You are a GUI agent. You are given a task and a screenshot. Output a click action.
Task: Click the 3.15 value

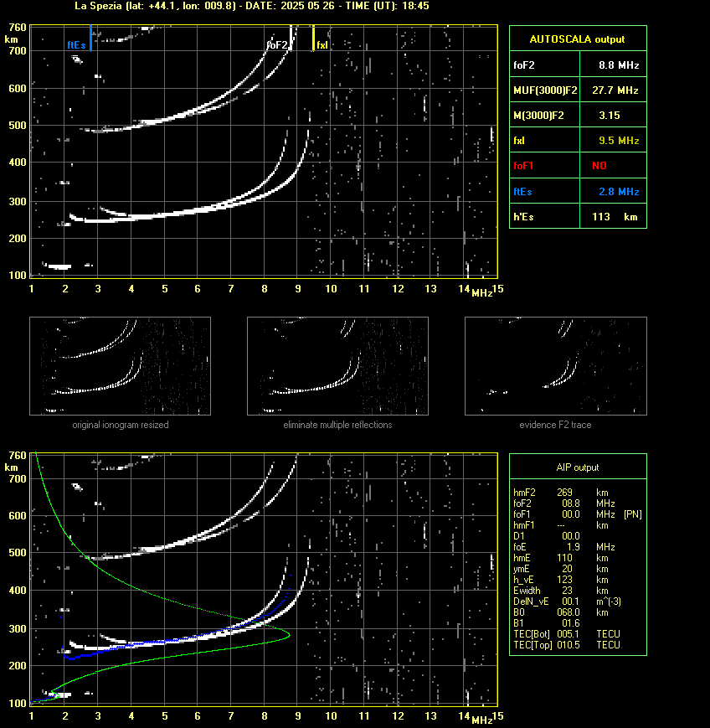tap(610, 115)
